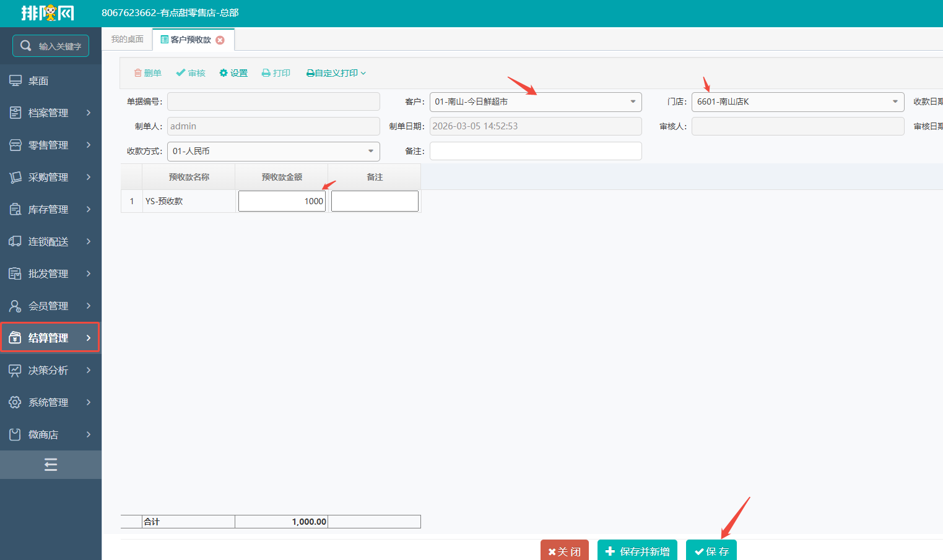Click header text 8067623662-有点甜零售店-总部
The width and height of the screenshot is (943, 560).
tap(170, 13)
